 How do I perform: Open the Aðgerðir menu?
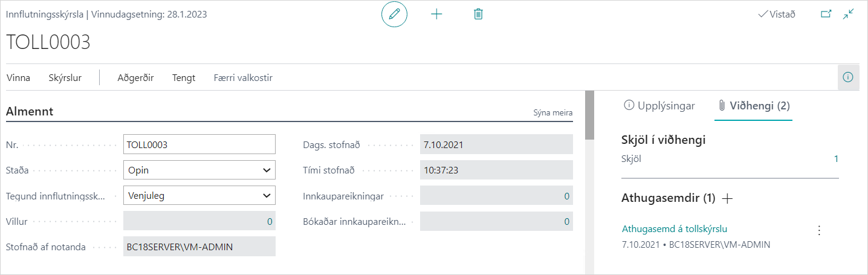(135, 78)
